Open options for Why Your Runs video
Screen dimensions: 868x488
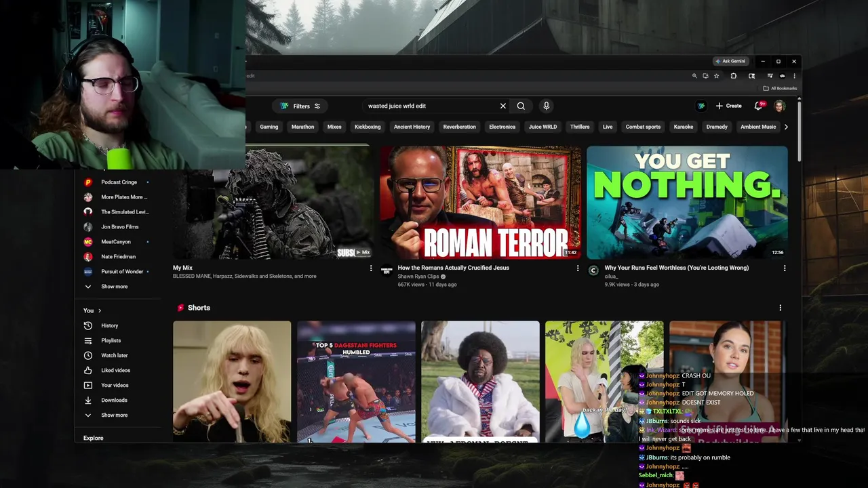[x=784, y=268]
